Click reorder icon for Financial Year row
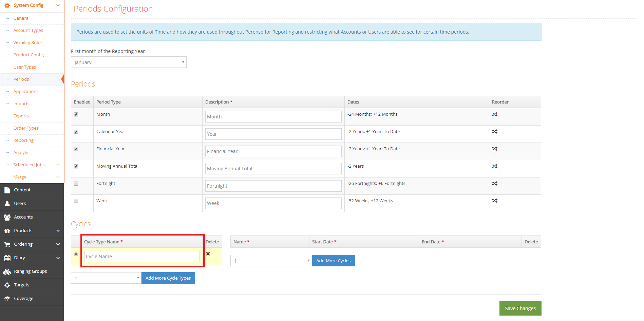The width and height of the screenshot is (644, 321). point(495,149)
